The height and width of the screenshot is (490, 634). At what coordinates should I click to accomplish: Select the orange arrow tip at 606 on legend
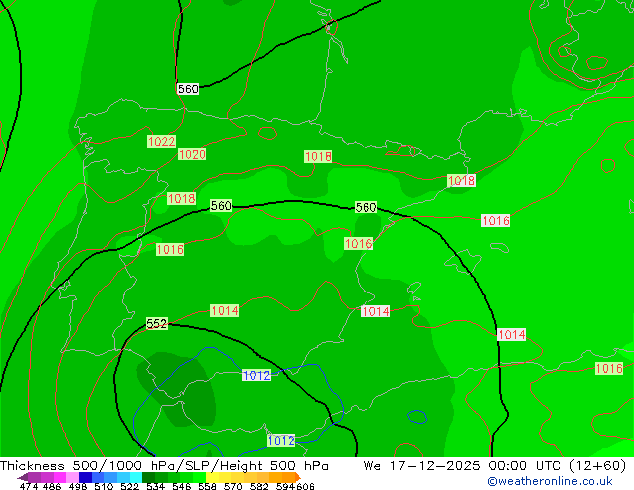point(298,477)
